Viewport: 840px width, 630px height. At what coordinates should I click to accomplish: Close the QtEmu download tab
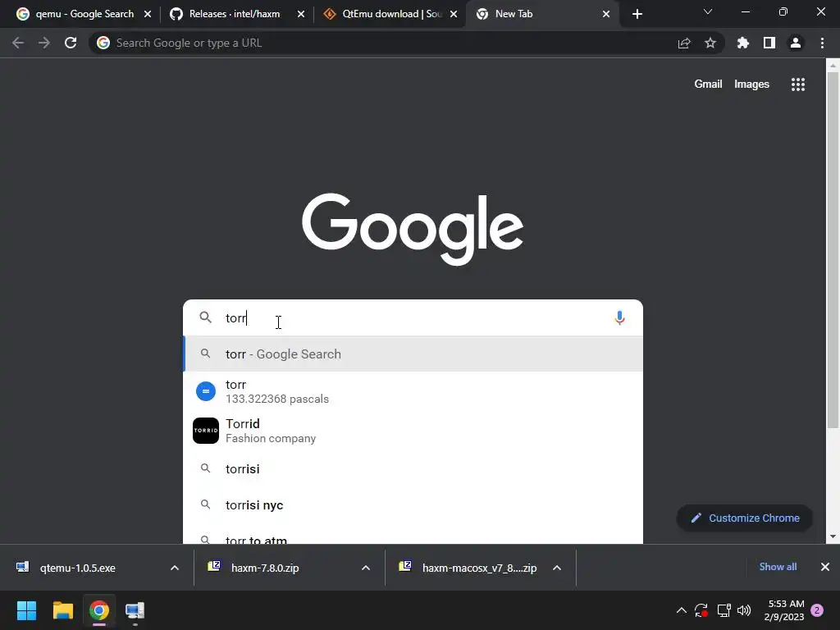point(454,14)
